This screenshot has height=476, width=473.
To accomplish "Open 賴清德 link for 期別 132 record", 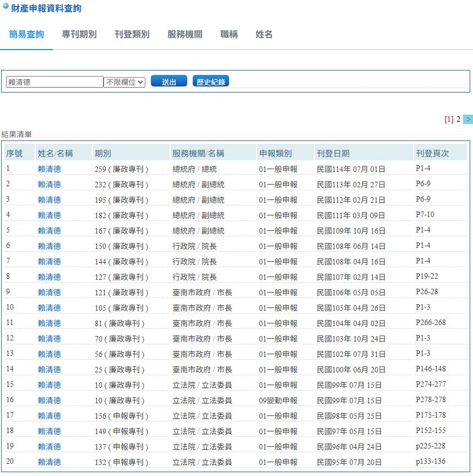I will click(49, 462).
